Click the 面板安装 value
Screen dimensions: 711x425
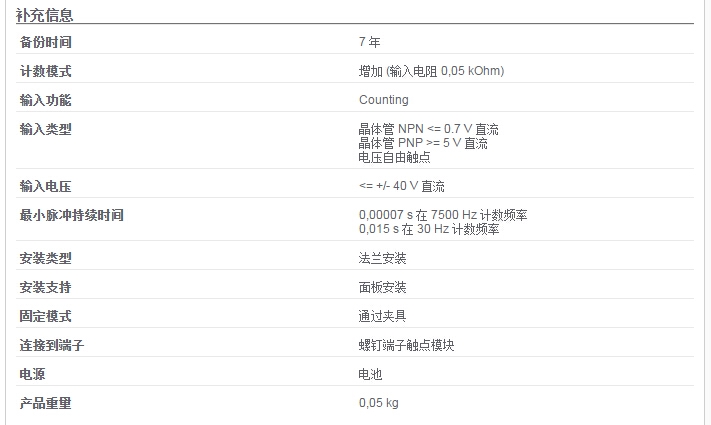382,287
